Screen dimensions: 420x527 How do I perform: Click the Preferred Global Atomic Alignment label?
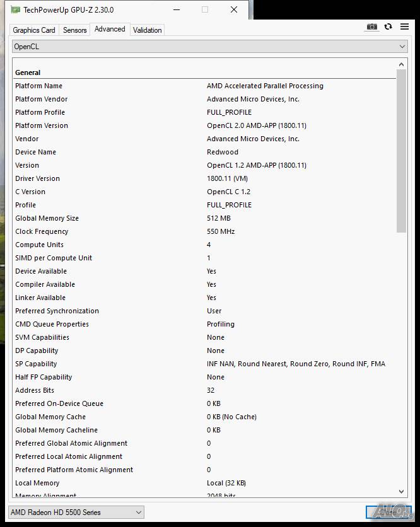[x=71, y=443]
